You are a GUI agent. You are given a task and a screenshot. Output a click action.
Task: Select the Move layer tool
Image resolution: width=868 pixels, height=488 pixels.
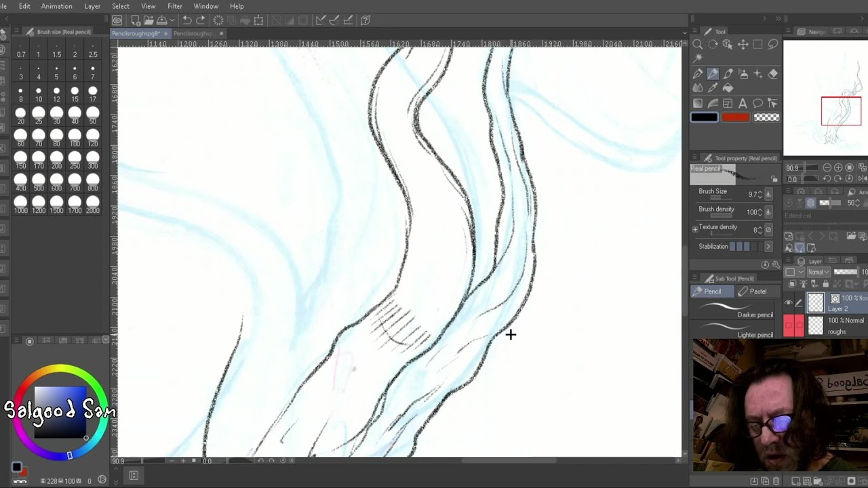tap(743, 45)
